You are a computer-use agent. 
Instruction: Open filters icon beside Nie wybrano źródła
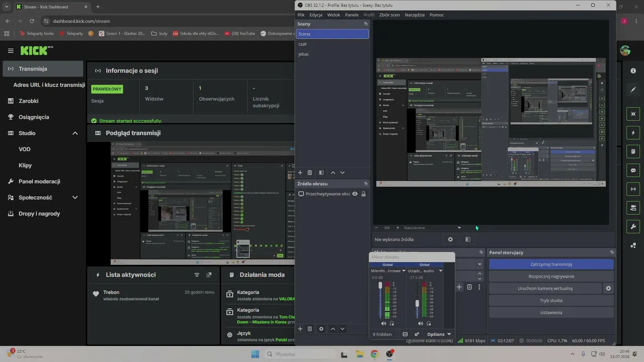(468, 239)
